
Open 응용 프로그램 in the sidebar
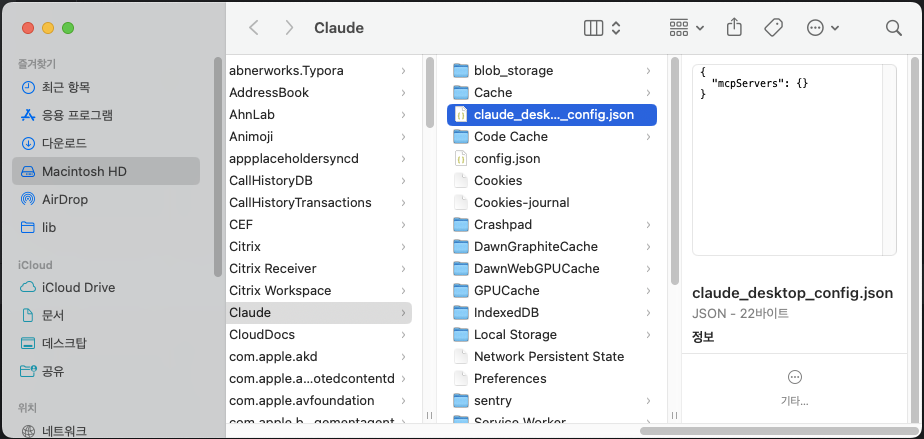pos(106,115)
